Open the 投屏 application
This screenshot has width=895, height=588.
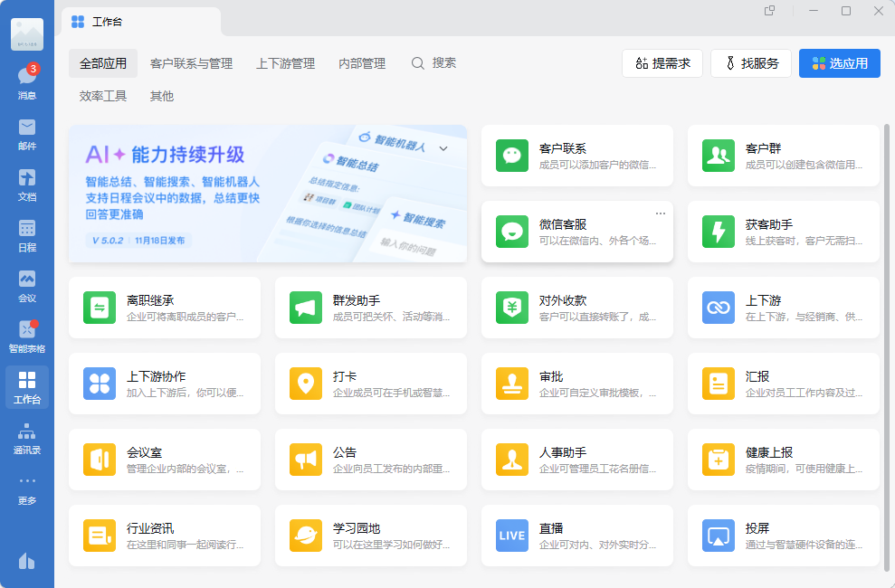click(783, 535)
